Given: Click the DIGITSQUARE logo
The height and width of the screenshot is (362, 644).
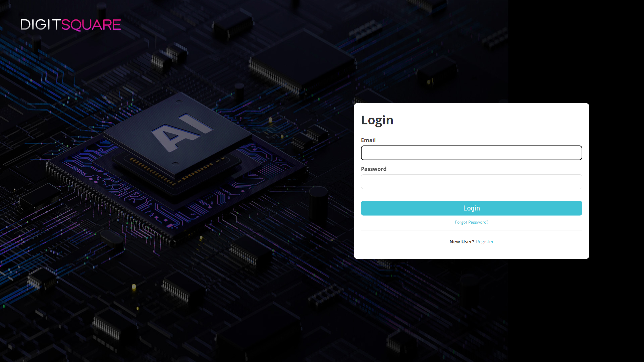Looking at the screenshot, I should coord(70,24).
